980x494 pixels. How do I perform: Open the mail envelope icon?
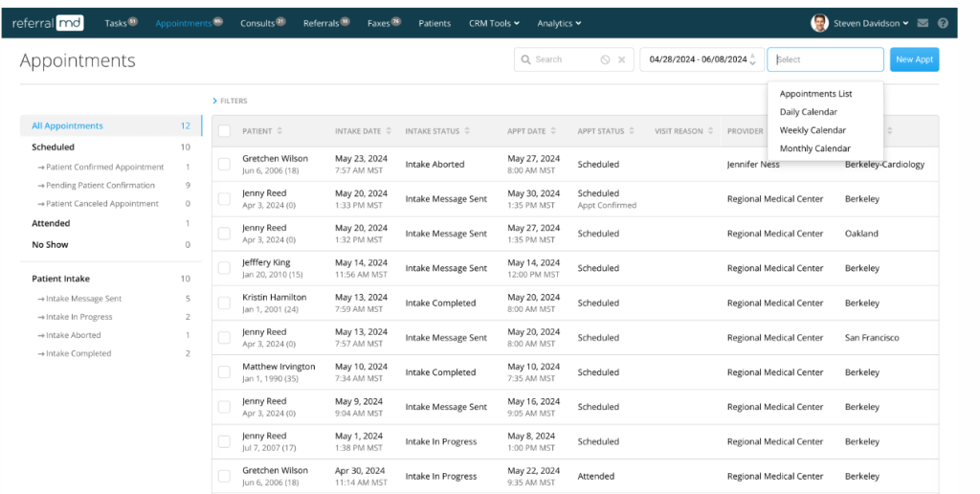[x=923, y=23]
